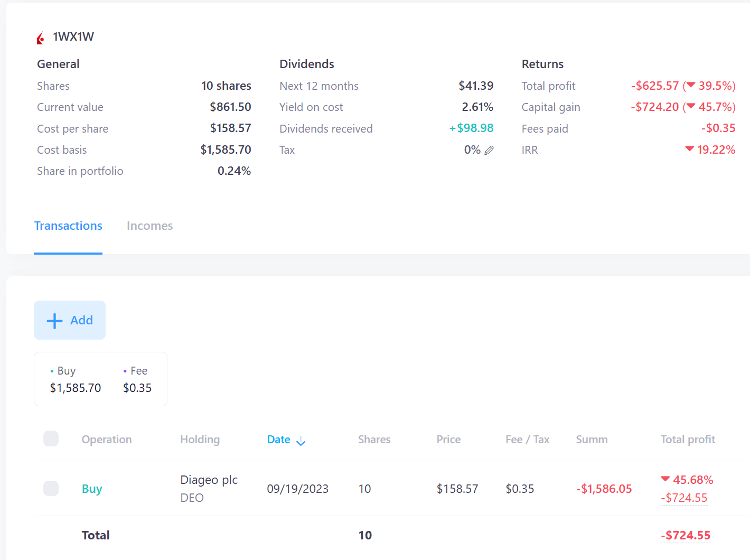Click the Total profit column header

[x=687, y=440]
